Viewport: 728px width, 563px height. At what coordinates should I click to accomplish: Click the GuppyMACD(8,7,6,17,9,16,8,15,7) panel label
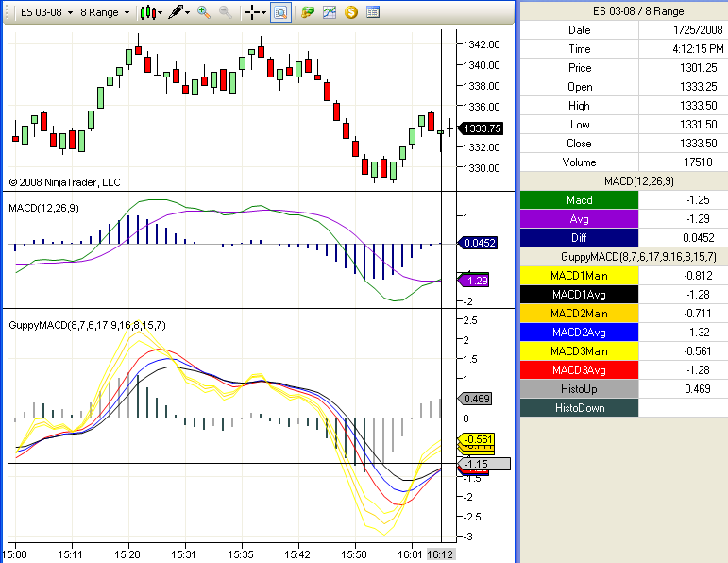[x=87, y=325]
